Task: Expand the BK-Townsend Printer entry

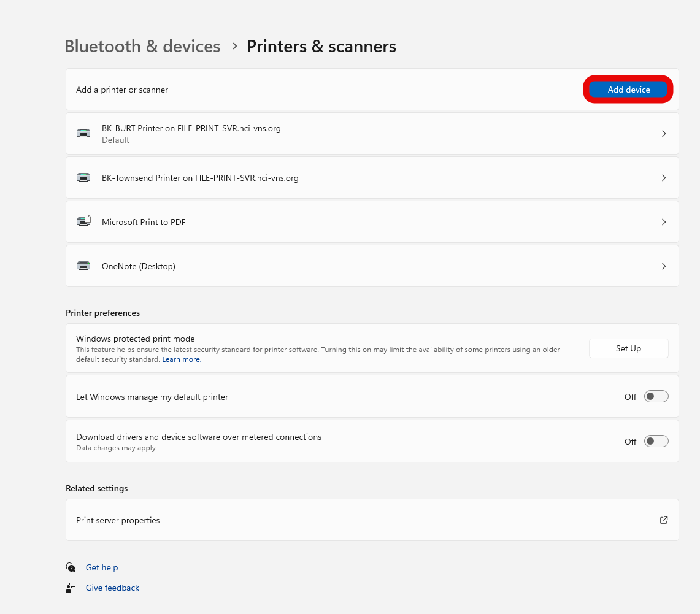Action: (664, 177)
